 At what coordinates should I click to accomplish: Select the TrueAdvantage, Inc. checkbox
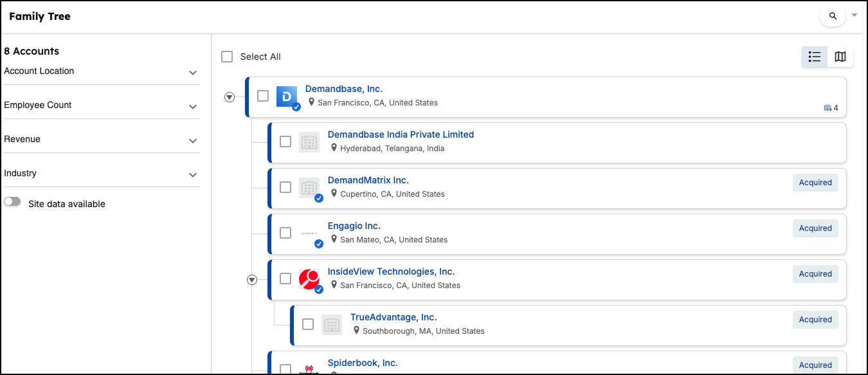pyautogui.click(x=308, y=324)
